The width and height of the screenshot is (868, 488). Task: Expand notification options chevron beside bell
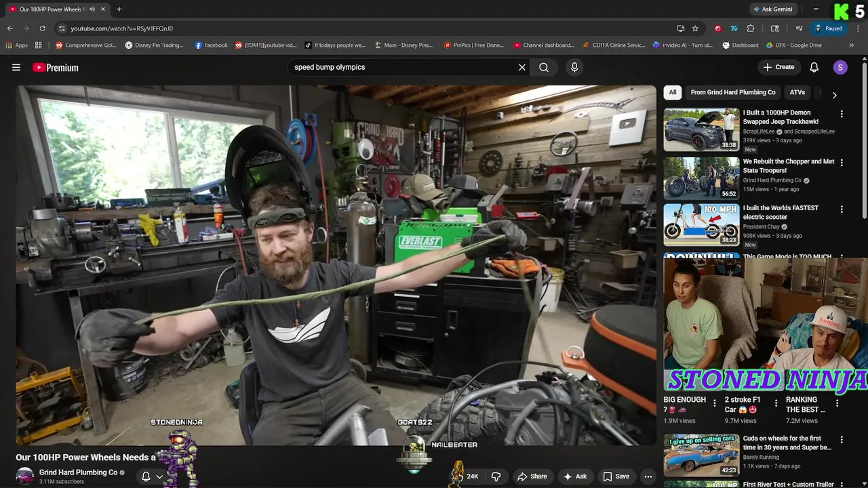(x=159, y=476)
